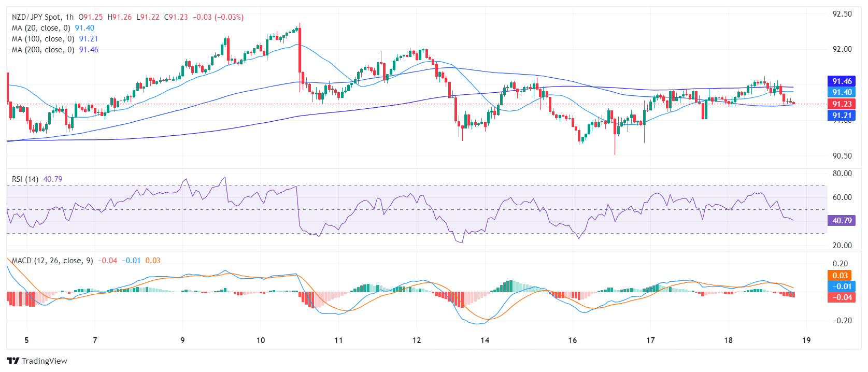Select date 14 on the time axis
Viewport: 868px width, 372px height.
coord(485,340)
